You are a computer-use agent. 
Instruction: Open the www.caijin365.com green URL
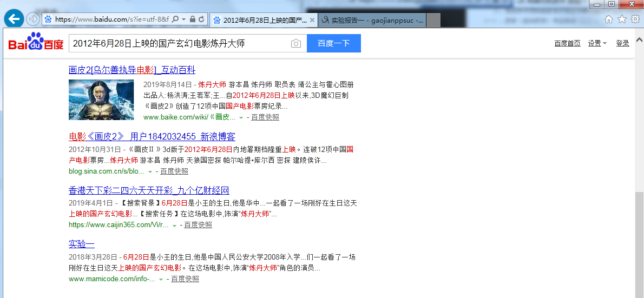[119, 224]
